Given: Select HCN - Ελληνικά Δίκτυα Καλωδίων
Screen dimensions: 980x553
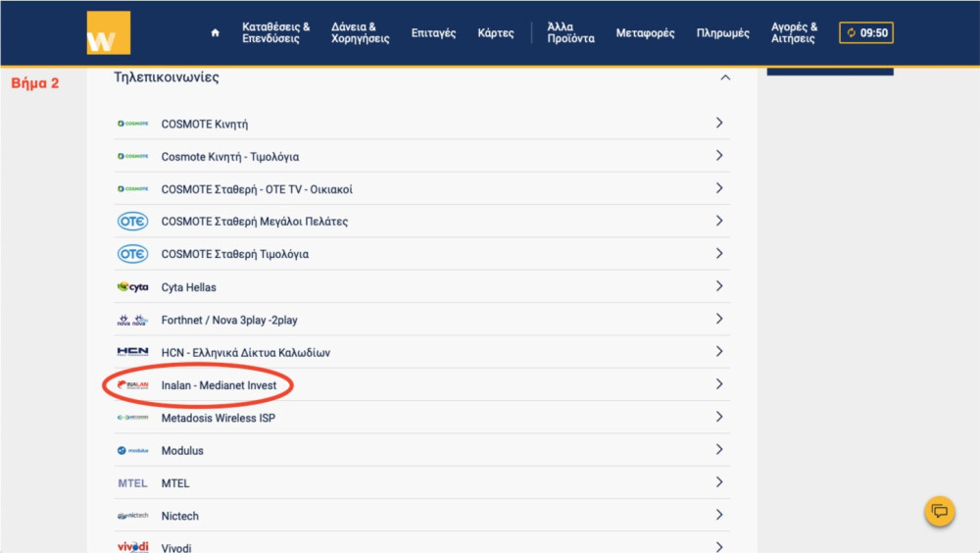Looking at the screenshot, I should 246,352.
